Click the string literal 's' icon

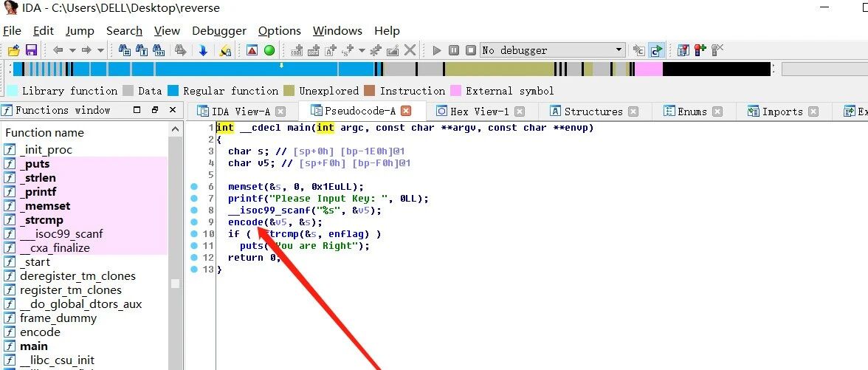[348, 50]
